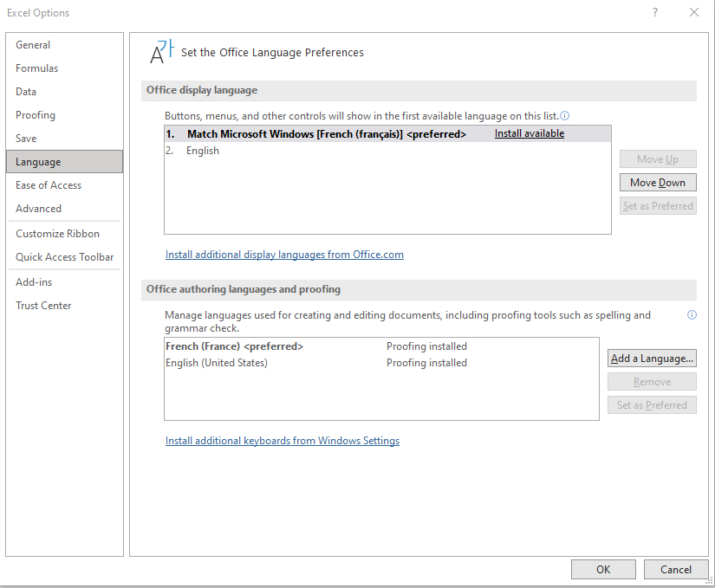
Task: Select French (France) preferred authoring language
Action: [234, 346]
